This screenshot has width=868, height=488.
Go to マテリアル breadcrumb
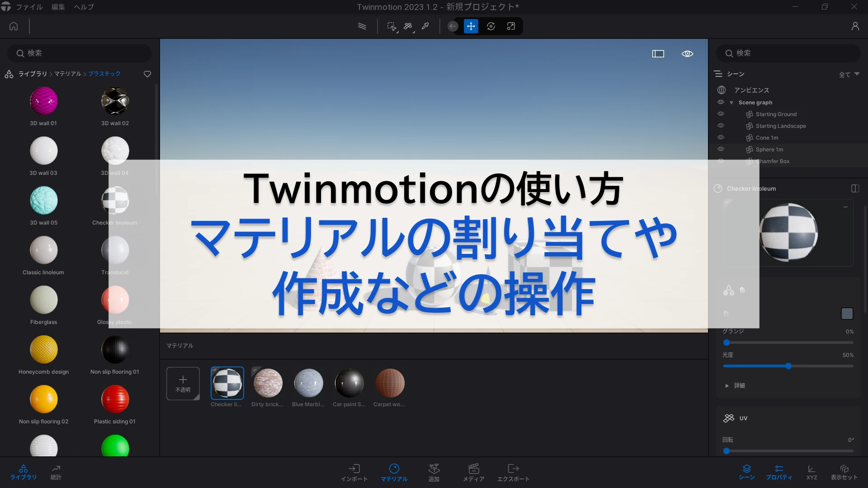tap(68, 74)
